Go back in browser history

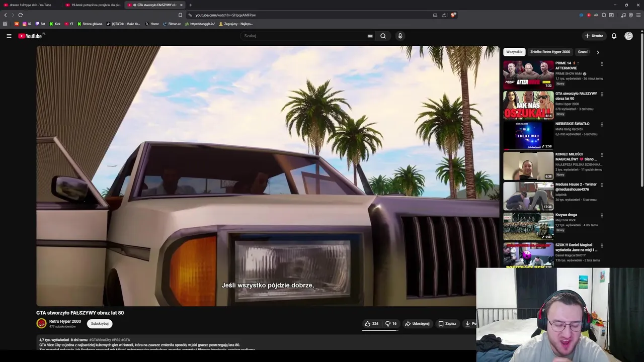[x=6, y=15]
